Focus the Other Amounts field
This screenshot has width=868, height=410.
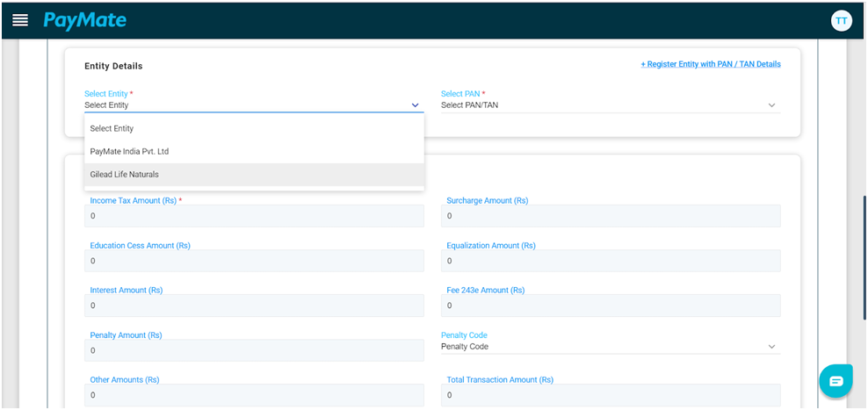(x=254, y=395)
